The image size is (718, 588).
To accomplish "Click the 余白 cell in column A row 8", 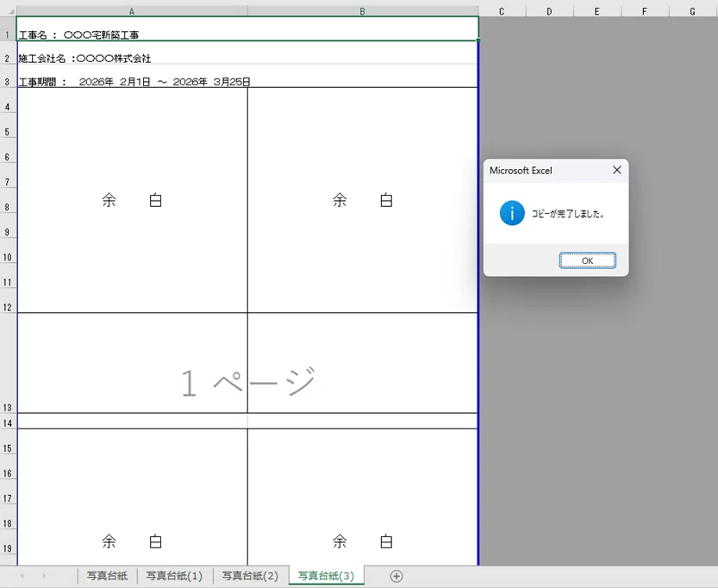I will click(132, 200).
